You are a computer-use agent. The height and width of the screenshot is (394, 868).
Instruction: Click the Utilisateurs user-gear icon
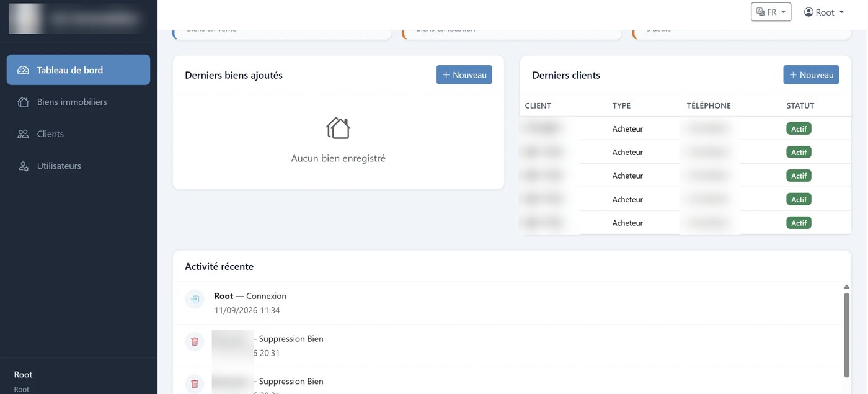click(x=23, y=166)
